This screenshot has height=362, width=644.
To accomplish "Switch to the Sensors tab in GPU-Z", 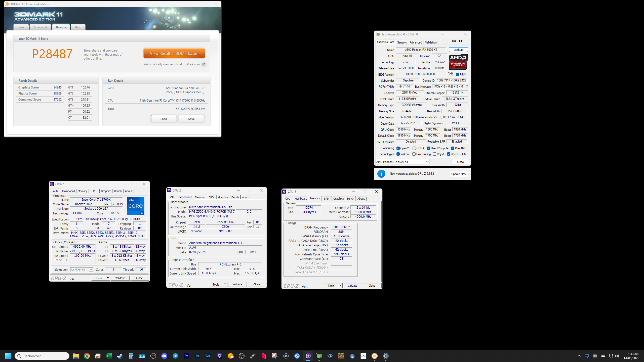I will pyautogui.click(x=402, y=42).
